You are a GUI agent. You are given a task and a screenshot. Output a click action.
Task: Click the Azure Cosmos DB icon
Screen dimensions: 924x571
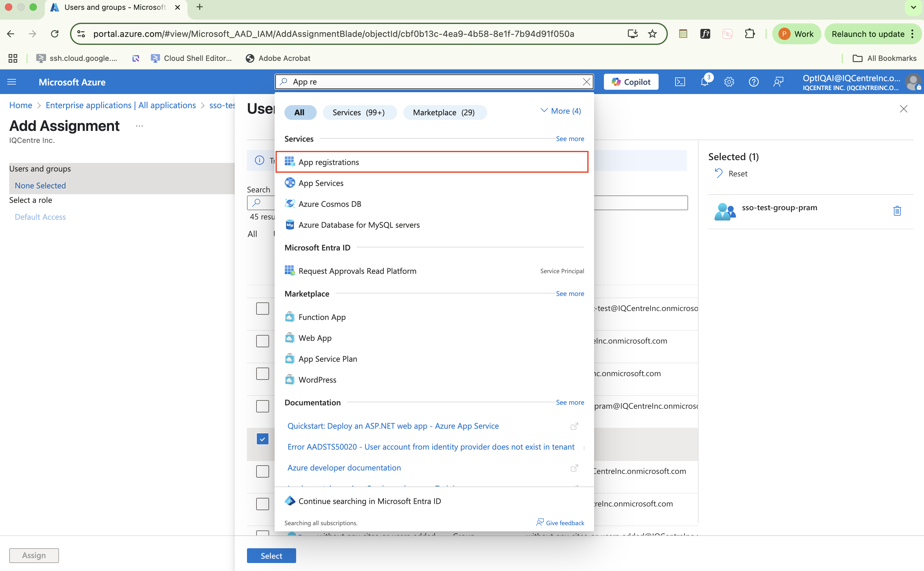(289, 203)
